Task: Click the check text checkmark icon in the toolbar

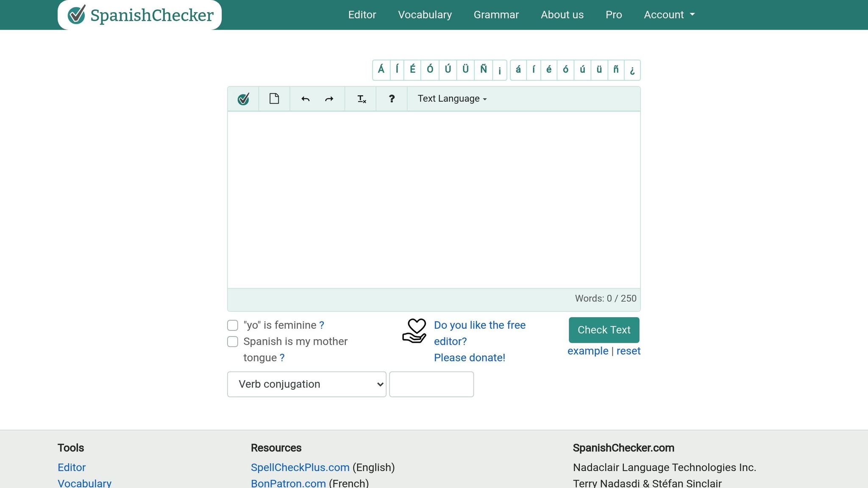Action: click(243, 99)
